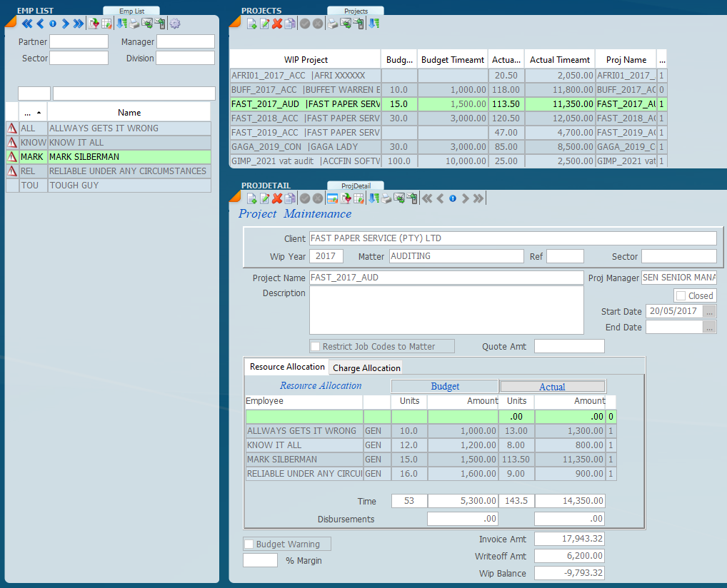Click the settings gear in Emp List toolbar

coord(175,24)
